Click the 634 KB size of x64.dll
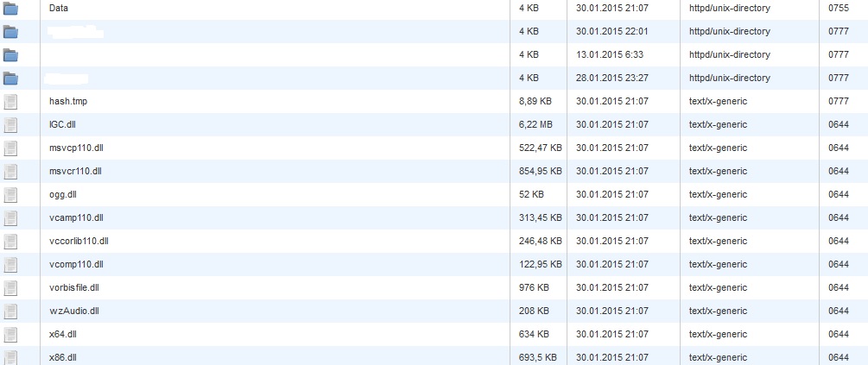Screen dimensions: 868x365 (x=534, y=333)
